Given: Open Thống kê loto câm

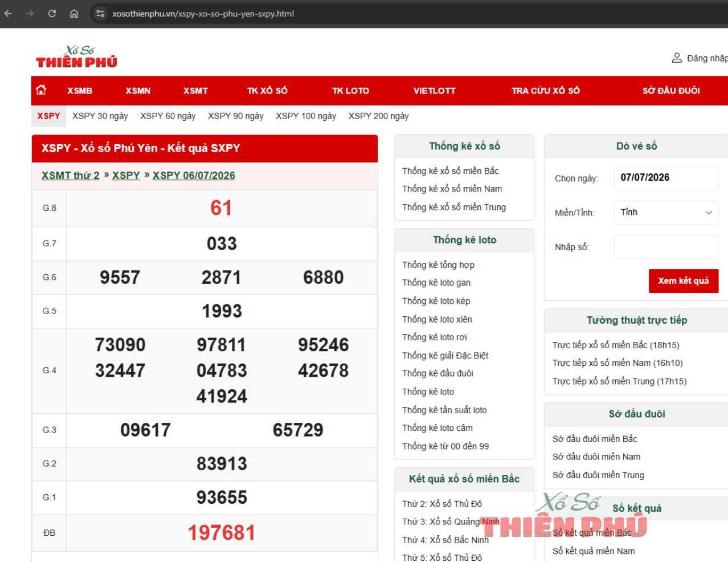Looking at the screenshot, I should [x=437, y=428].
